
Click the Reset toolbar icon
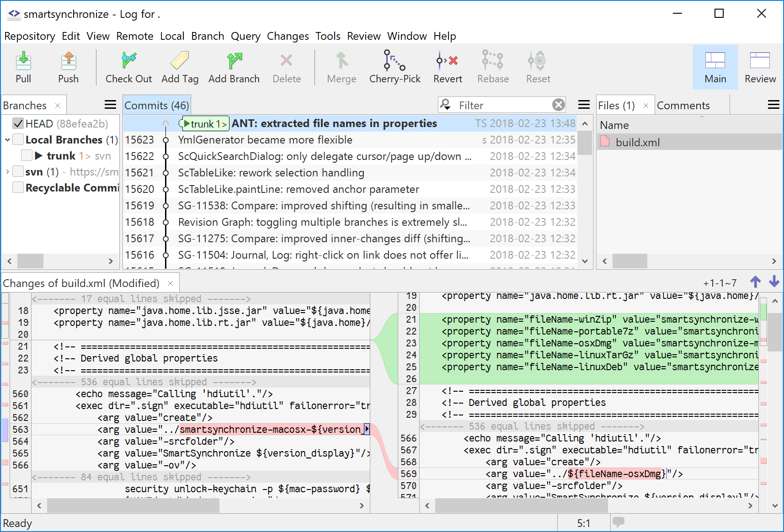coord(538,60)
